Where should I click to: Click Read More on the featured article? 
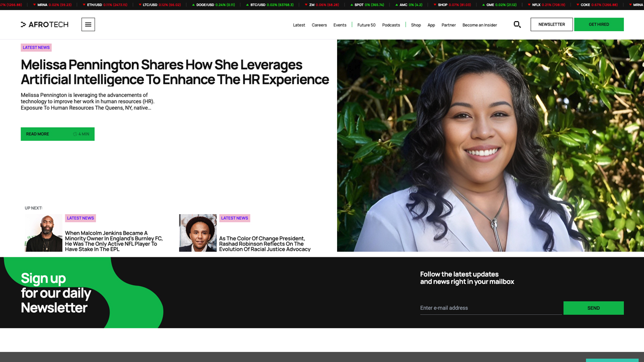(x=57, y=134)
